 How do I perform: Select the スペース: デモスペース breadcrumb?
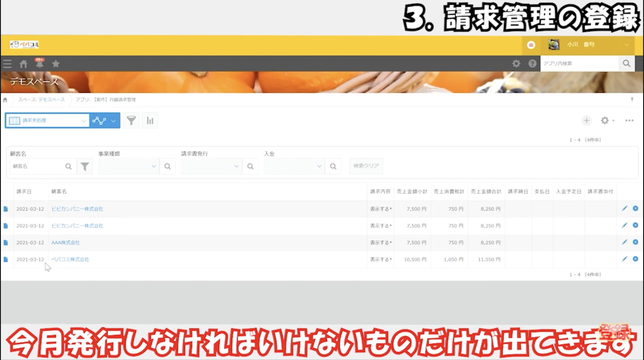pyautogui.click(x=40, y=100)
